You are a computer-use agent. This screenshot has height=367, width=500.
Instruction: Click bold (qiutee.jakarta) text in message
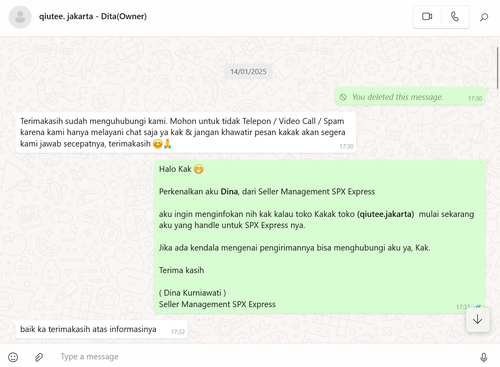[385, 214]
